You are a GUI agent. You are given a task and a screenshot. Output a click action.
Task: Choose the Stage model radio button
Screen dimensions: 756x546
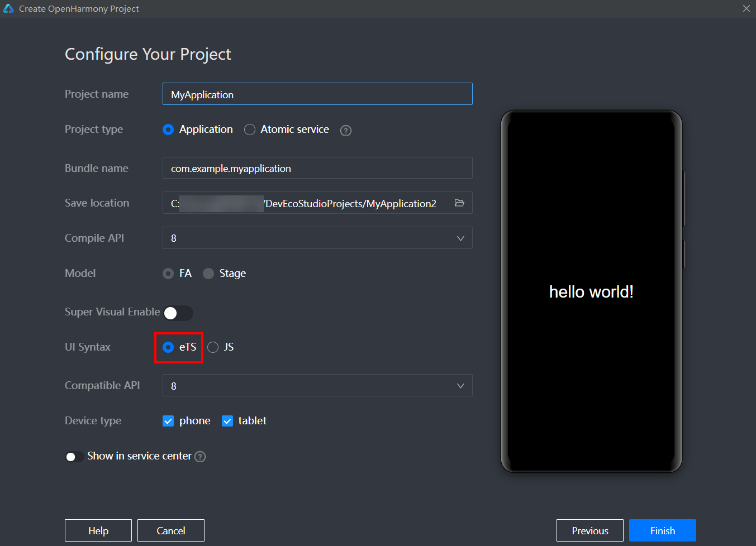pyautogui.click(x=208, y=274)
